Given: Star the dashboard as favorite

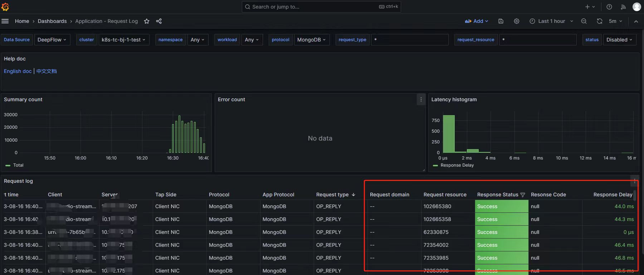Looking at the screenshot, I should tap(147, 21).
